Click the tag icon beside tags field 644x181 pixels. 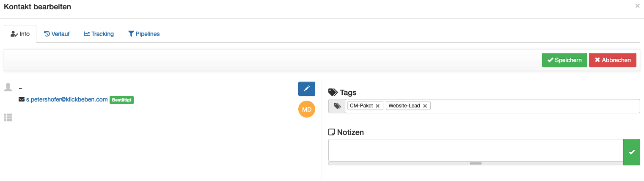point(337,106)
